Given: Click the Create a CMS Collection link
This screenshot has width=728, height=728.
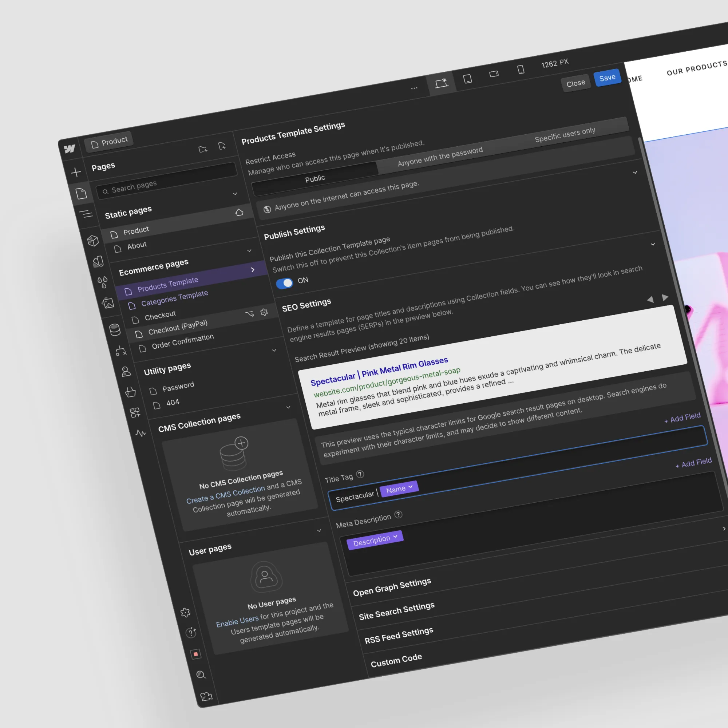Looking at the screenshot, I should click(225, 495).
